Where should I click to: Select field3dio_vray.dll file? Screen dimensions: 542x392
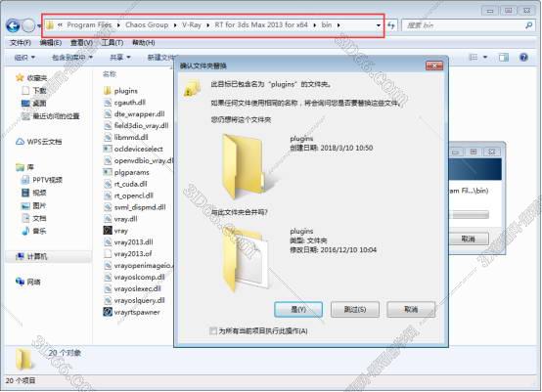136,125
